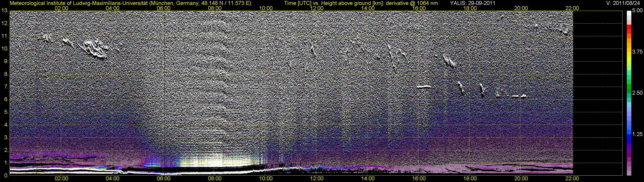Click the '2.50' color scale value

pos(637,93)
